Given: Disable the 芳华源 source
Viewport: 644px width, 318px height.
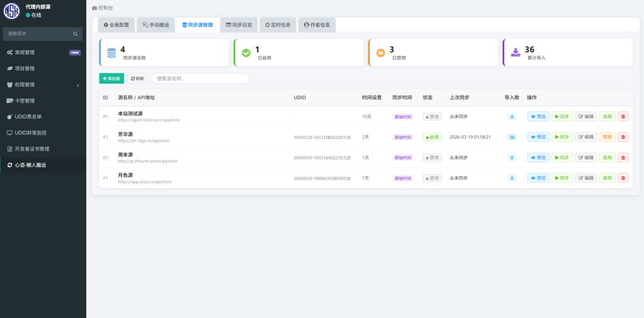Looking at the screenshot, I should (607, 137).
